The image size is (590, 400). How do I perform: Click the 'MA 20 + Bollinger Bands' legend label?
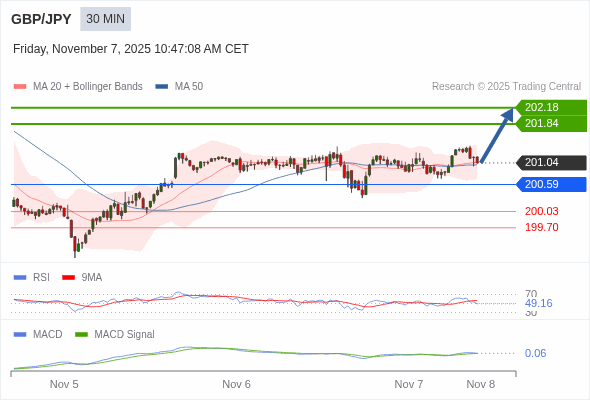tap(88, 87)
